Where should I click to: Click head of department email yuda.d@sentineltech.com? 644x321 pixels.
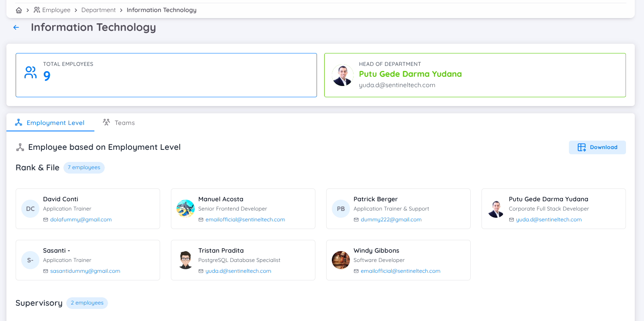397,85
